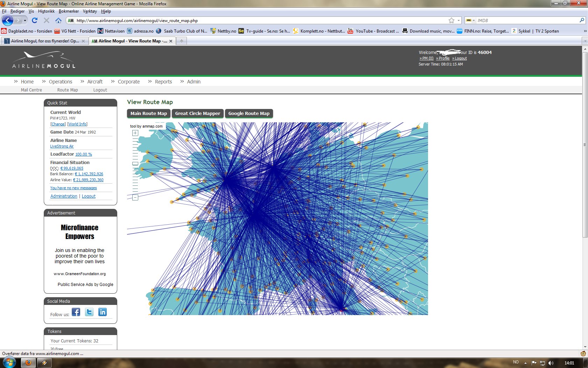
Task: Open the Firefox Historikk menu
Action: (46, 11)
